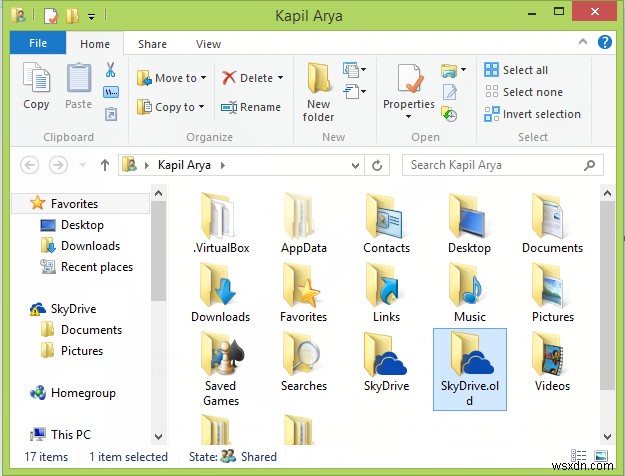This screenshot has height=476, width=625.
Task: Switch to the Share ribbon tab
Action: 152,44
